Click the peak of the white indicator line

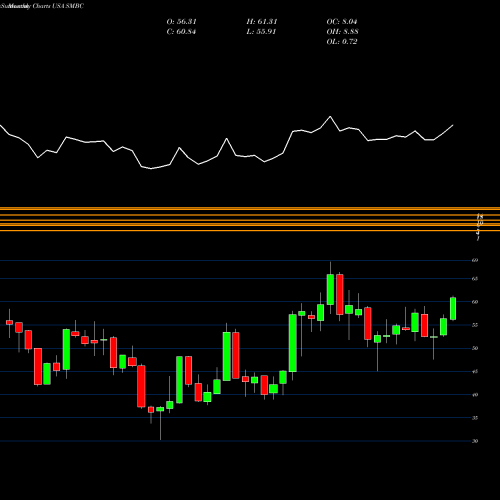[330, 116]
